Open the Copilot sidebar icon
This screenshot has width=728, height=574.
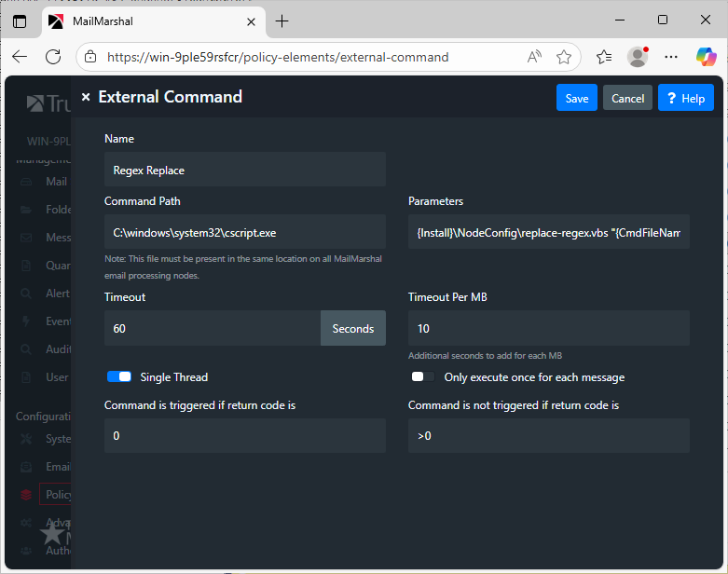click(706, 57)
